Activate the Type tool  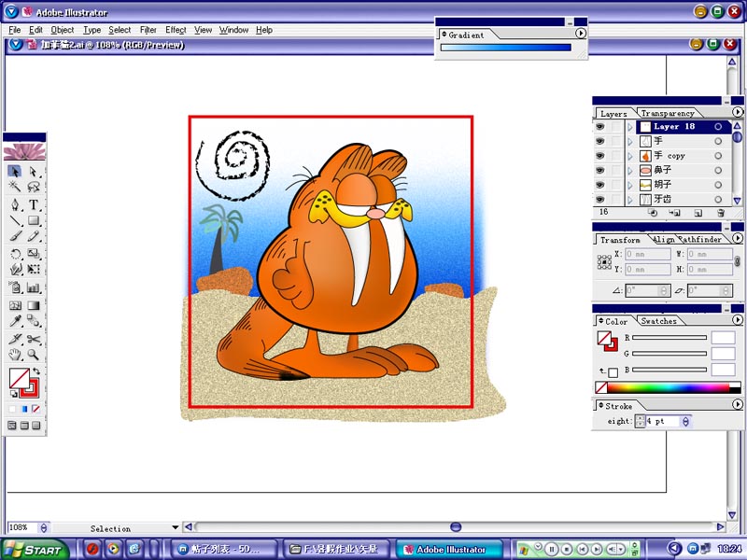click(33, 204)
